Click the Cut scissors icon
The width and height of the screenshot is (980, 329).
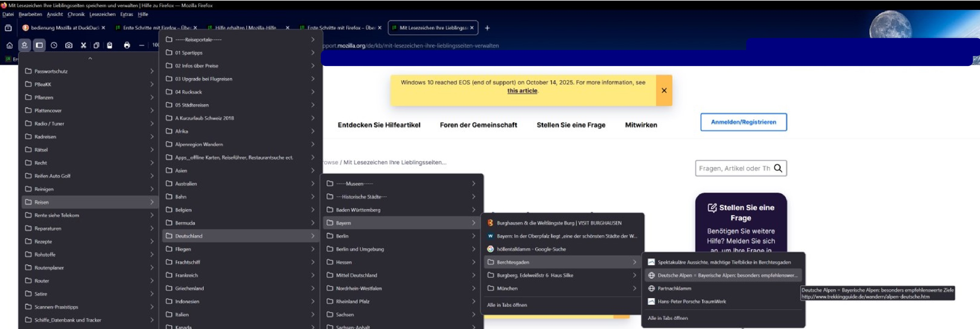[83, 45]
